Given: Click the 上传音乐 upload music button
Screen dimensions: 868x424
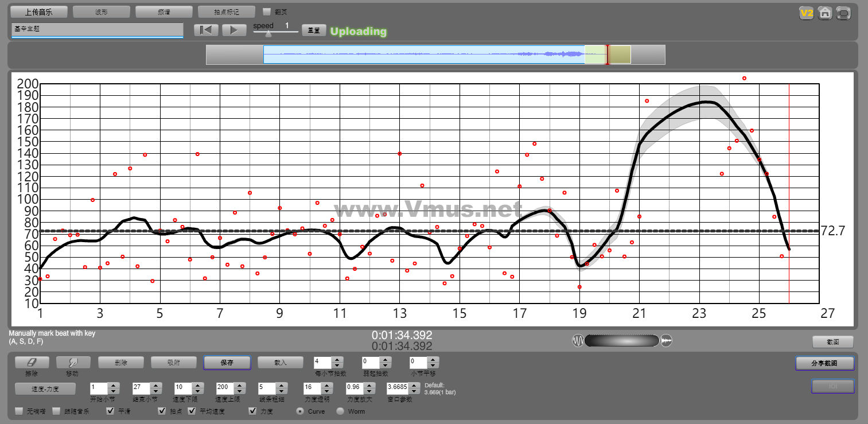Looking at the screenshot, I should point(39,11).
